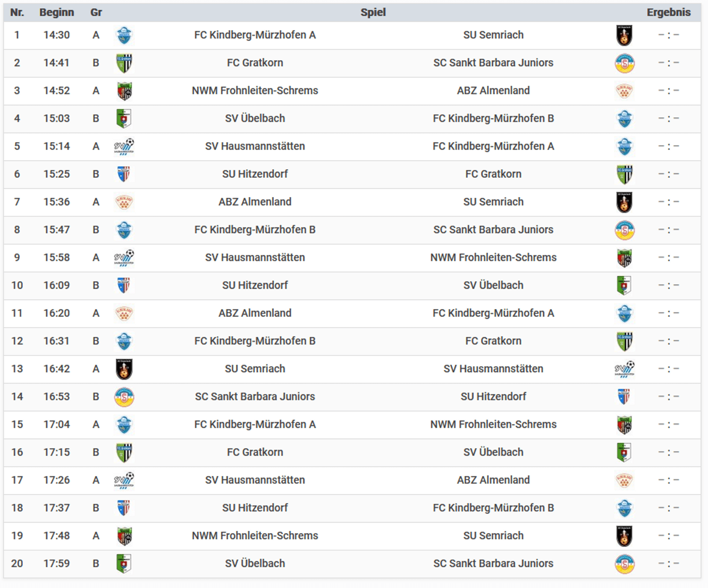Open NWM Frohnleiten-Schrems name in match 15
The image size is (708, 588).
[x=493, y=424]
